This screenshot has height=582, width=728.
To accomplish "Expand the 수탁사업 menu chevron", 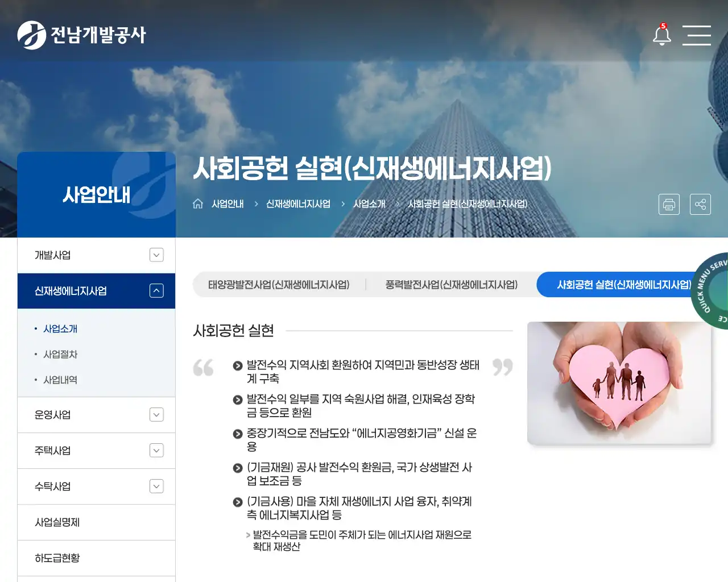I will click(156, 487).
